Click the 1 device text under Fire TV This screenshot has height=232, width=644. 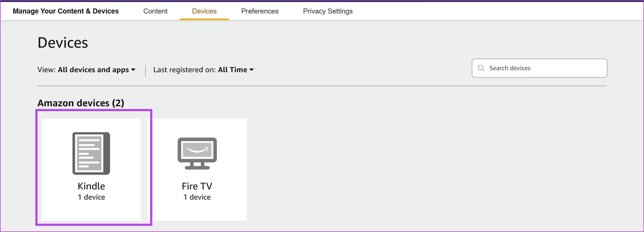point(197,197)
